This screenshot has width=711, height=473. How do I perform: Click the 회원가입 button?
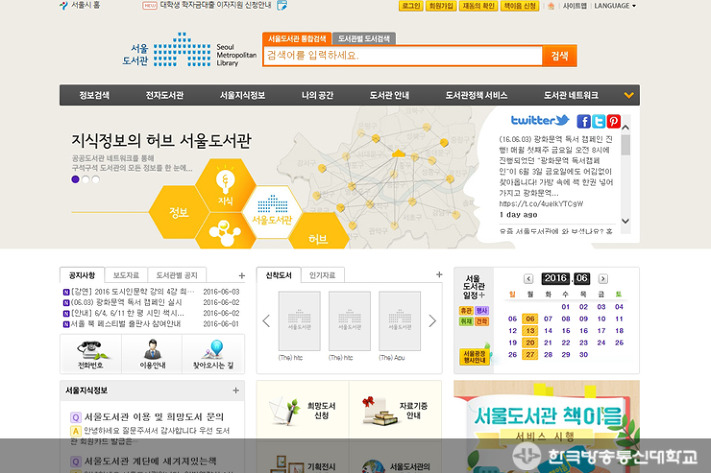(x=441, y=6)
